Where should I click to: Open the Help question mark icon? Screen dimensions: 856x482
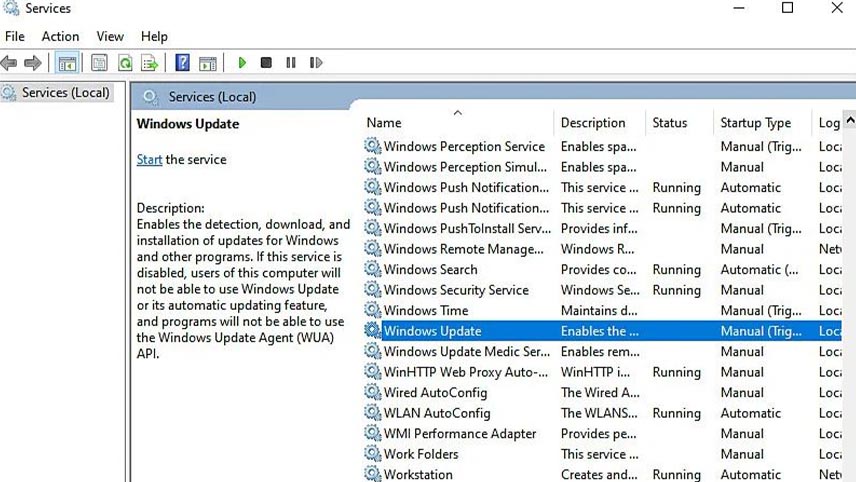pos(182,63)
